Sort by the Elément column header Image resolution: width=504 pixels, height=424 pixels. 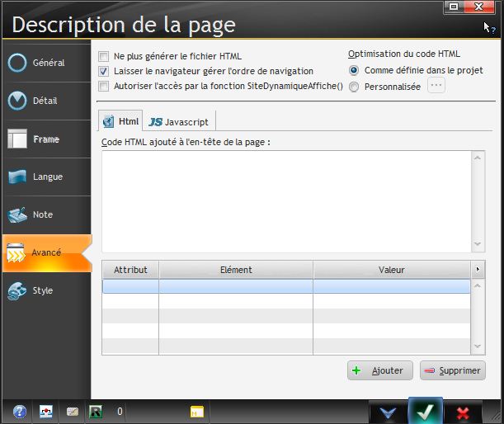(236, 270)
